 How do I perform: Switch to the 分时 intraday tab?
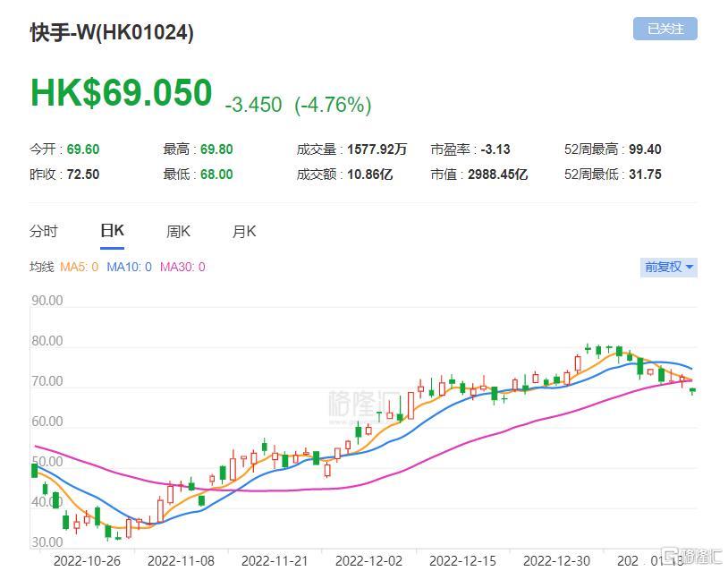tap(43, 231)
